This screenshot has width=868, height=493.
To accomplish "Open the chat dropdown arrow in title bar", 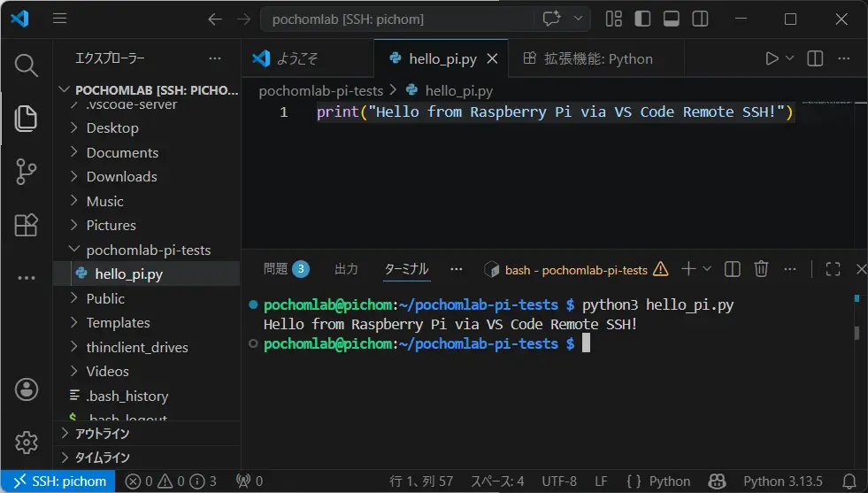I will click(x=578, y=19).
